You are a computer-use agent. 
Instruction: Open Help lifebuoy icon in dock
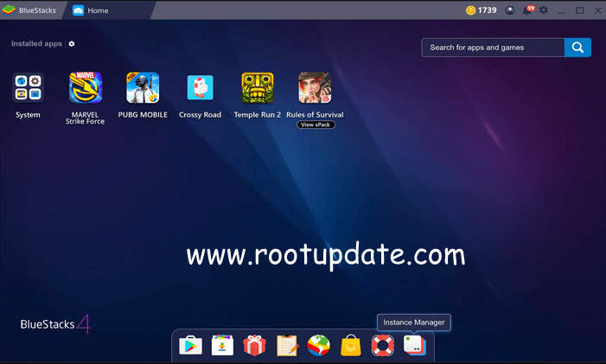point(383,345)
